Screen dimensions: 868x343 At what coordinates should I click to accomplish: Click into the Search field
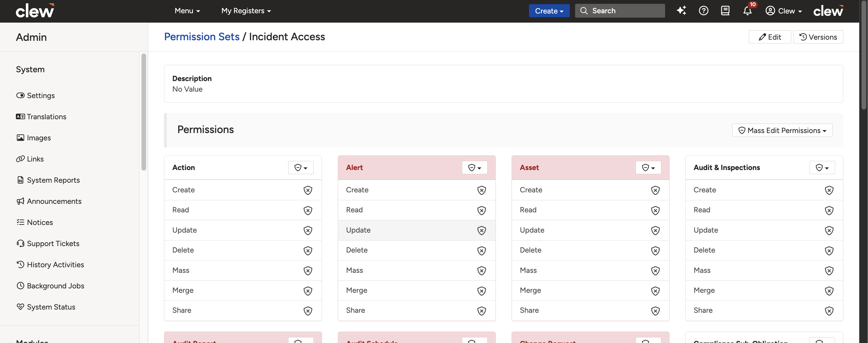pyautogui.click(x=620, y=11)
